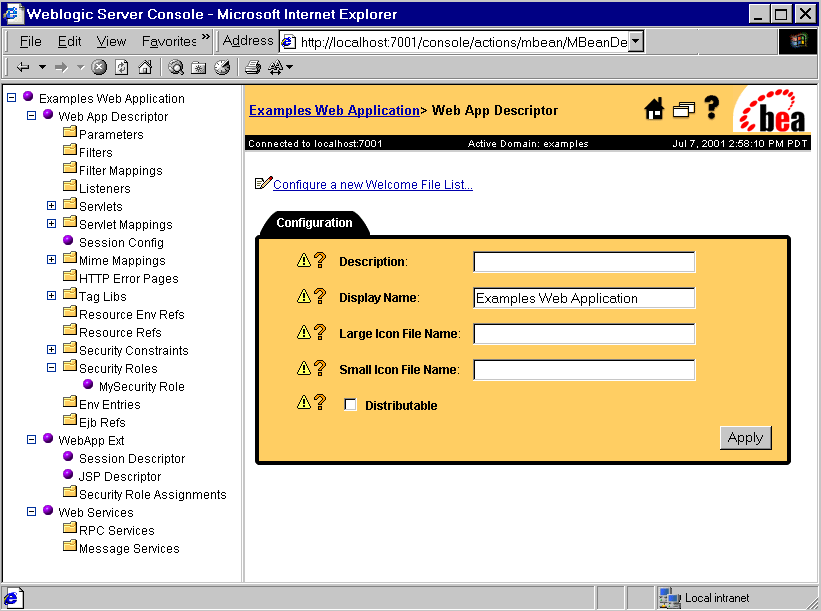
Task: Open the Parameters folder
Action: [111, 135]
